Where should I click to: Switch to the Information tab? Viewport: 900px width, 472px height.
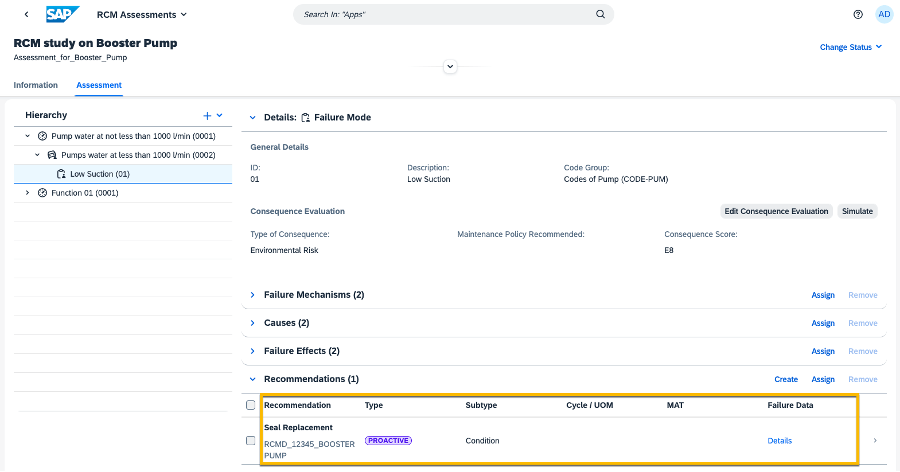pos(36,85)
